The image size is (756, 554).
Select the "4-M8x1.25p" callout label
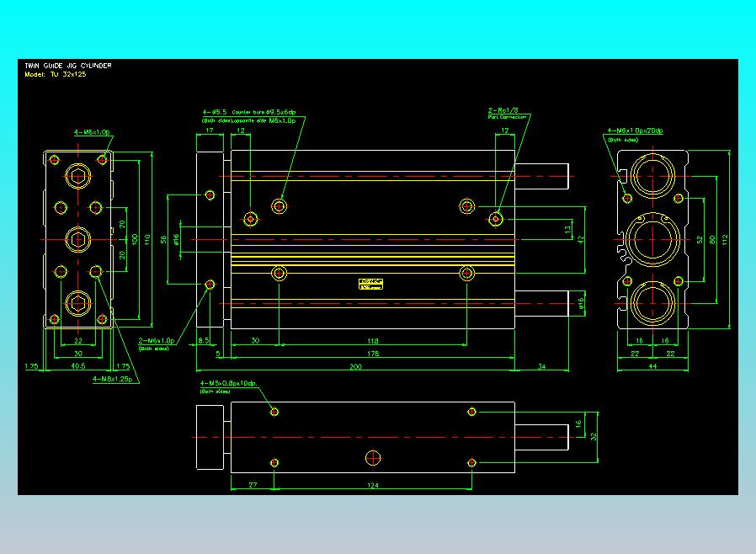click(112, 379)
